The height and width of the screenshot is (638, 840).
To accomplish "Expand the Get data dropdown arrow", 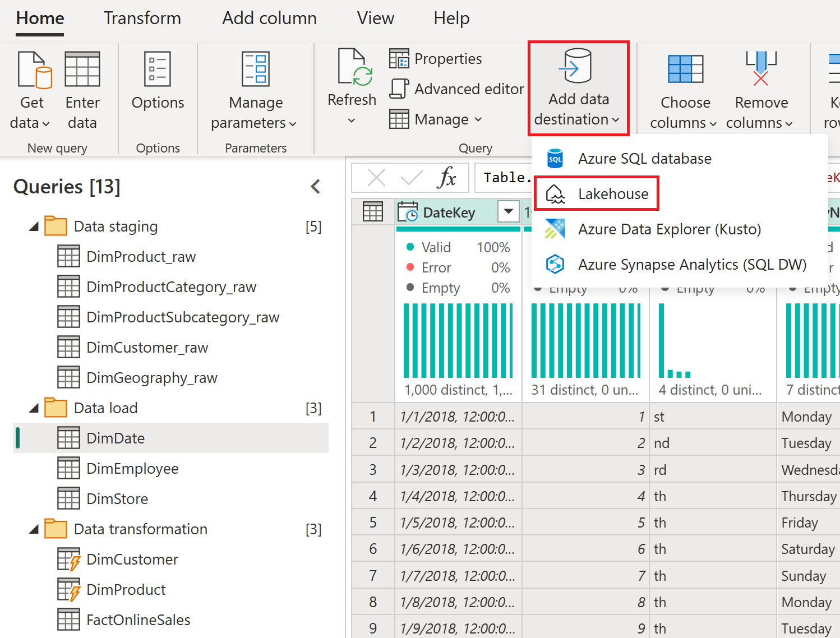I will [46, 123].
